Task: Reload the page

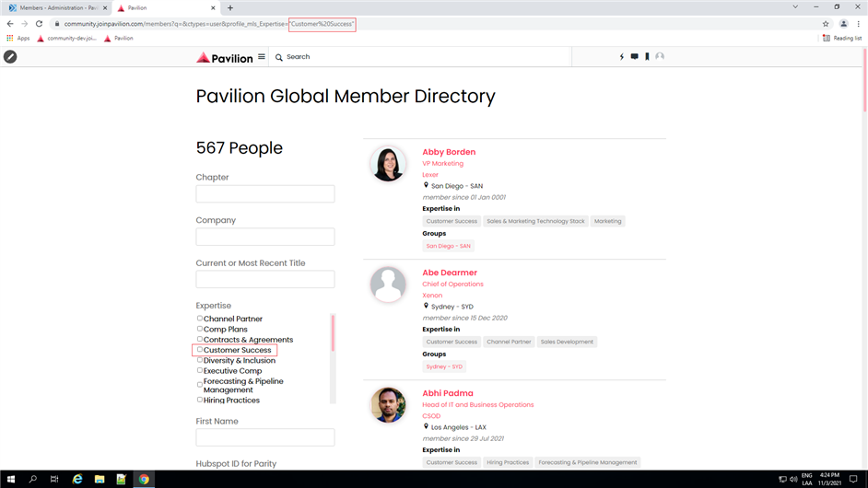Action: pos(39,24)
